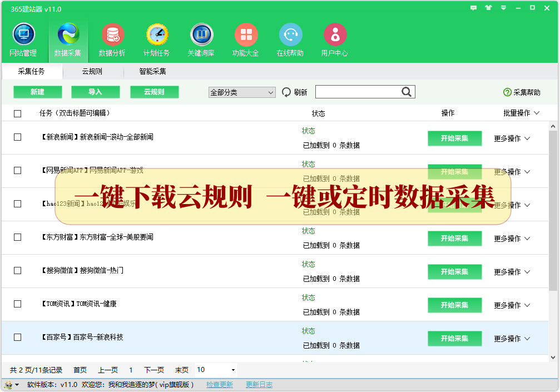Check the 东方财富 task checkbox
560x392 pixels.
(17, 237)
